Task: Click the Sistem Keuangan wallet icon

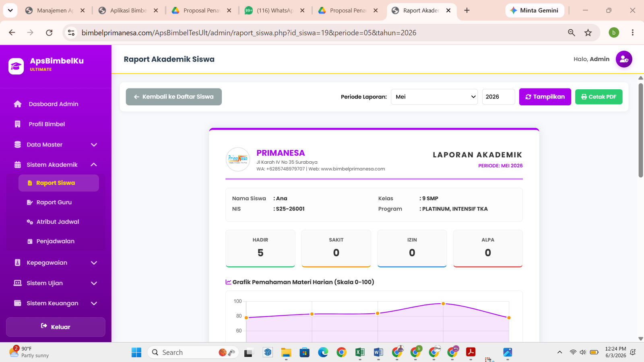Action: point(18,303)
